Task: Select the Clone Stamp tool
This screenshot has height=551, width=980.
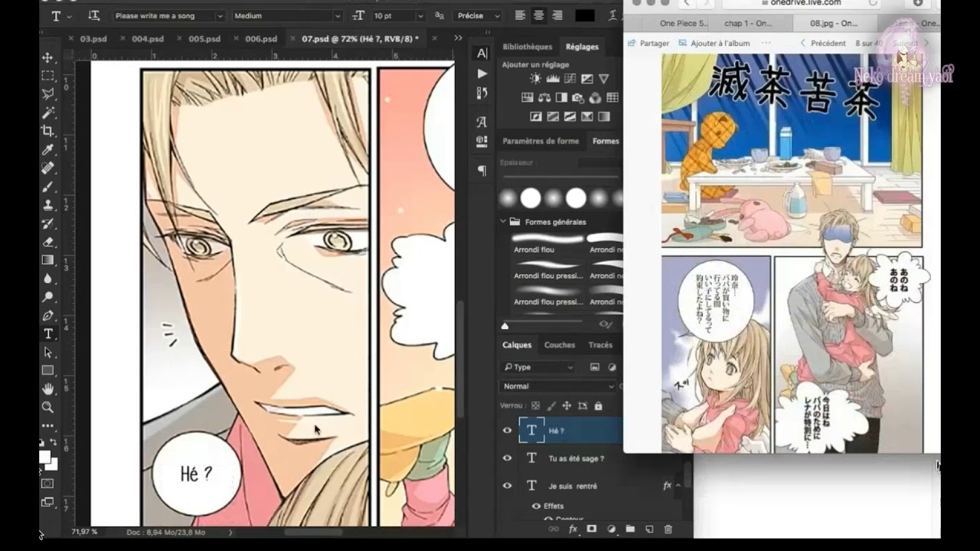Action: (47, 205)
